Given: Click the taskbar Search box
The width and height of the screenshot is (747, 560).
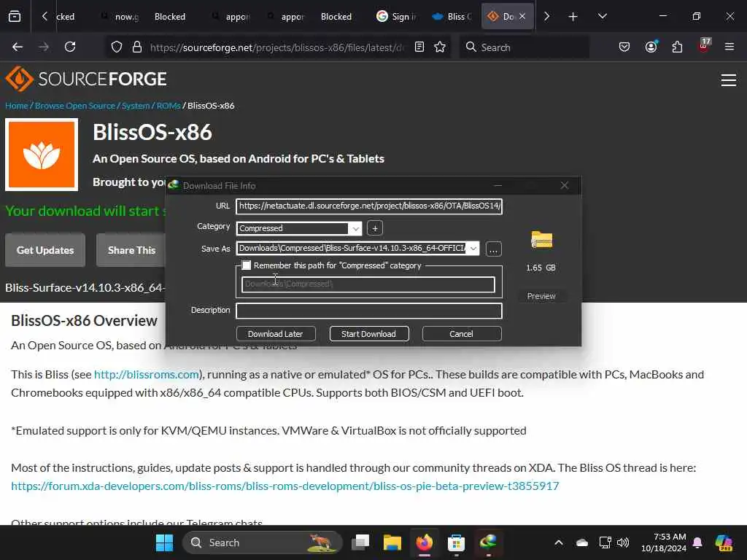Looking at the screenshot, I should (263, 542).
